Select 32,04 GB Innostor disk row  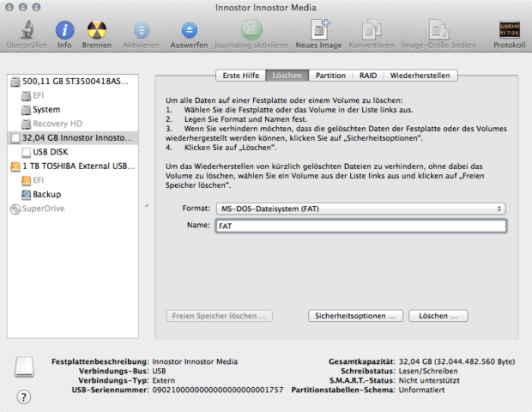[73, 138]
